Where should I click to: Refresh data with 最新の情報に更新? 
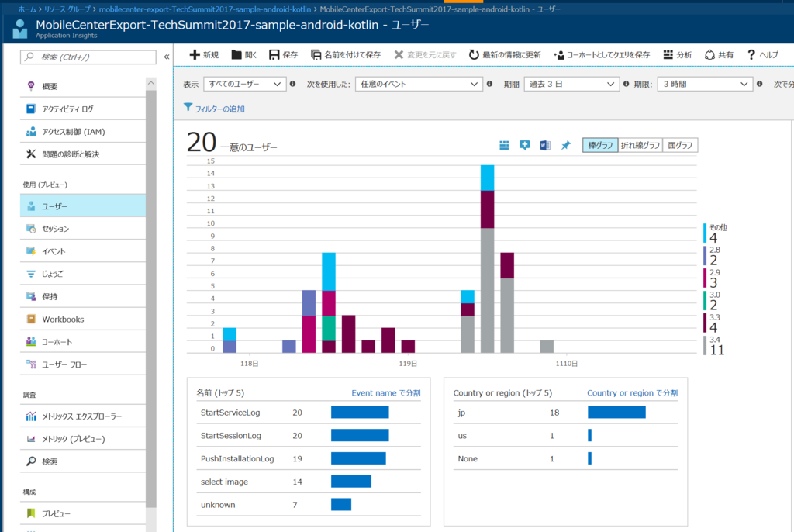point(505,55)
